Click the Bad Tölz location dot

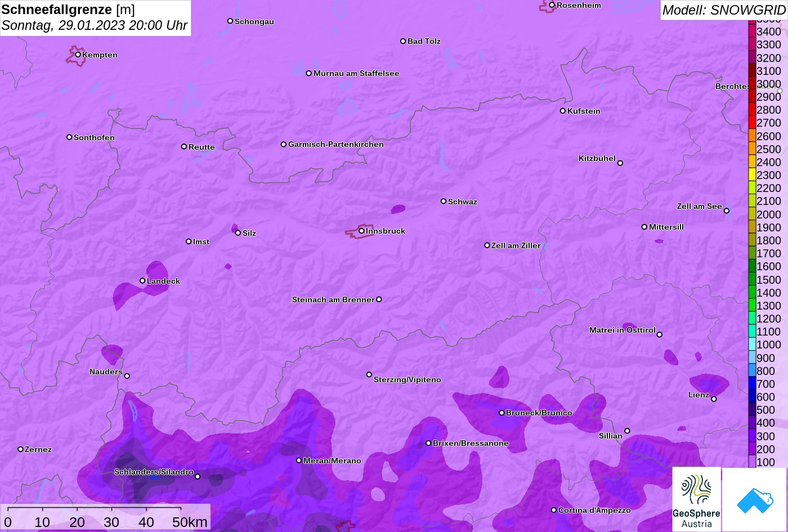pyautogui.click(x=403, y=41)
